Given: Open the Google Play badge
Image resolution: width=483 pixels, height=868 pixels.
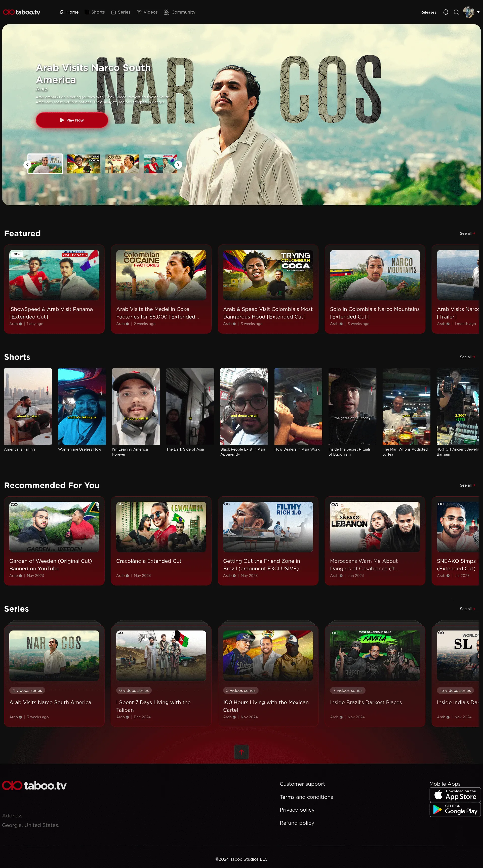Looking at the screenshot, I should pyautogui.click(x=455, y=809).
